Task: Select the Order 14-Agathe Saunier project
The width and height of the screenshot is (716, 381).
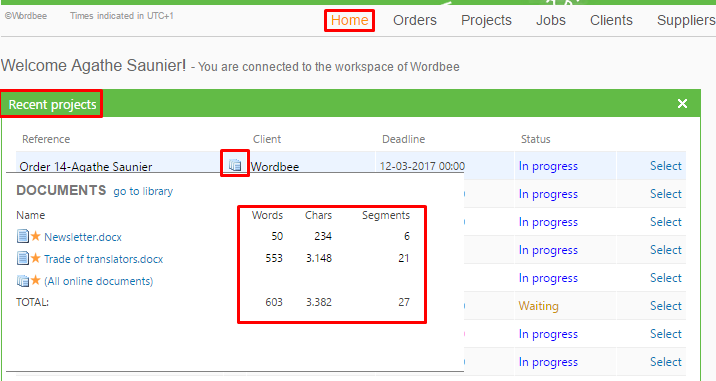Action: [x=665, y=166]
